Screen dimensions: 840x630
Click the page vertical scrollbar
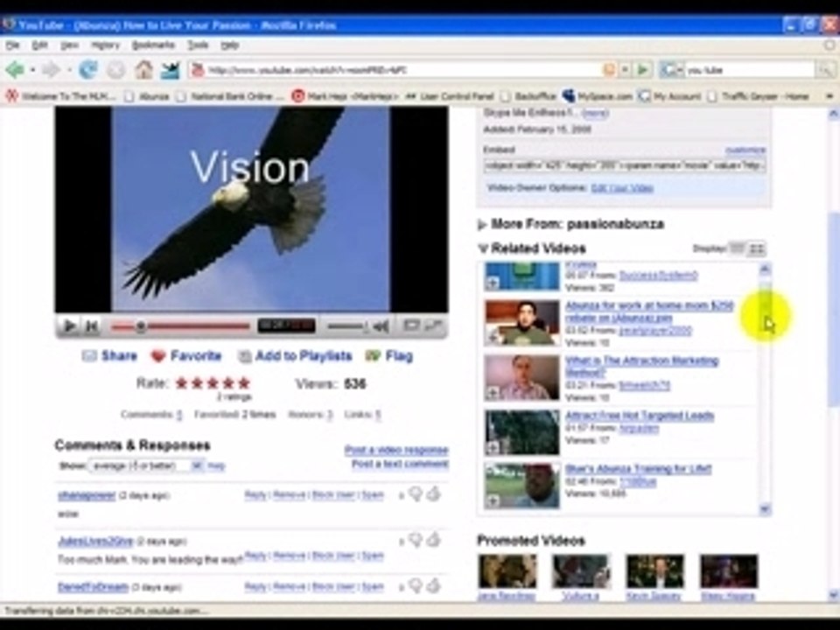click(x=833, y=354)
